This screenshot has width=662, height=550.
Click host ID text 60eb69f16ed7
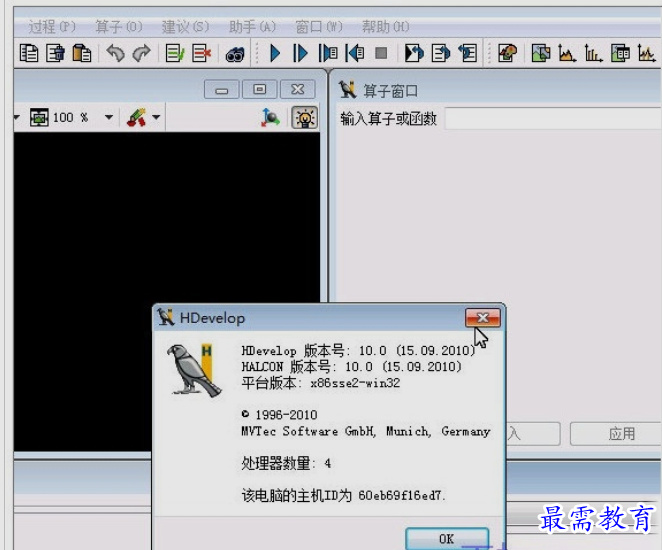click(x=400, y=495)
